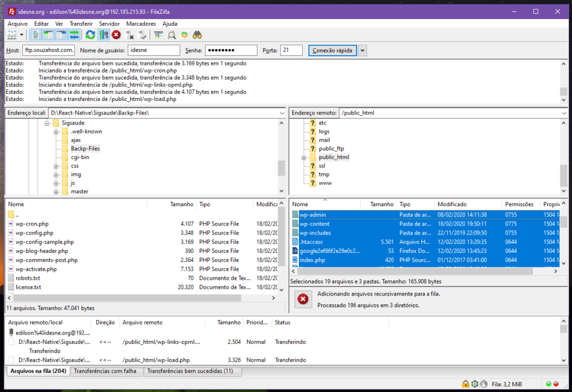Click the green and red activity indicators

(x=552, y=384)
